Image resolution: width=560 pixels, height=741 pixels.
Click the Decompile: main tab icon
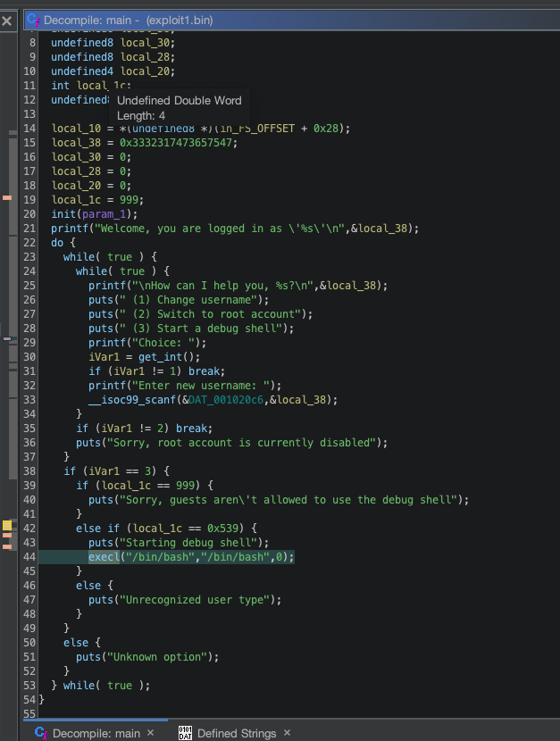(x=40, y=733)
